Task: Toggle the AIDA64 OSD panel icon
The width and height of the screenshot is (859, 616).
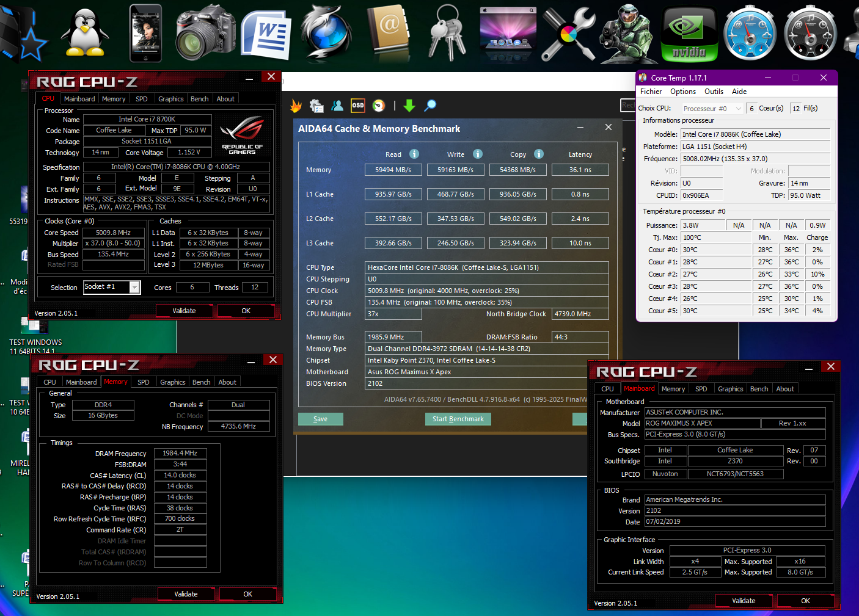Action: coord(358,106)
